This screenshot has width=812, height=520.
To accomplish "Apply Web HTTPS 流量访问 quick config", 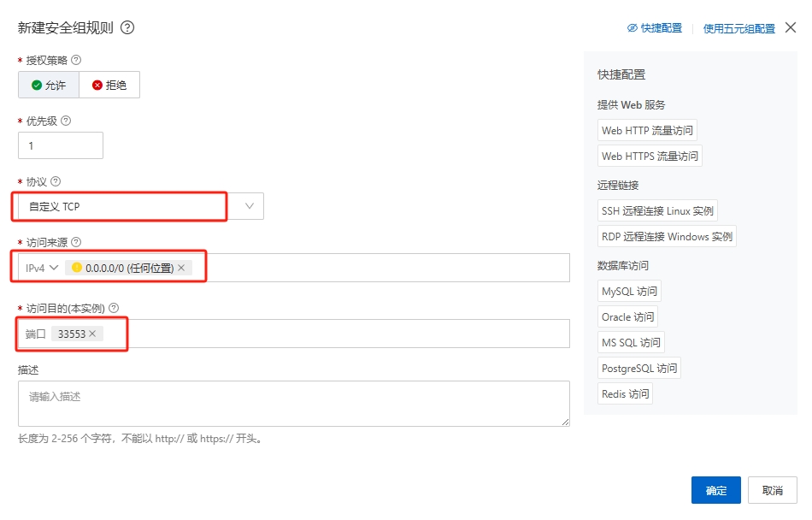I will (x=650, y=156).
